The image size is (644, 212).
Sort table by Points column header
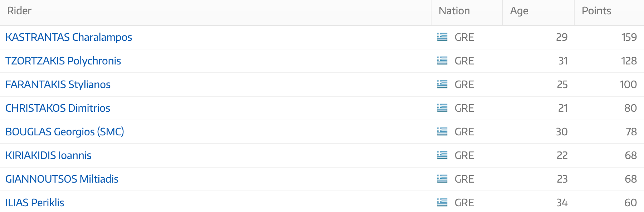pos(596,11)
